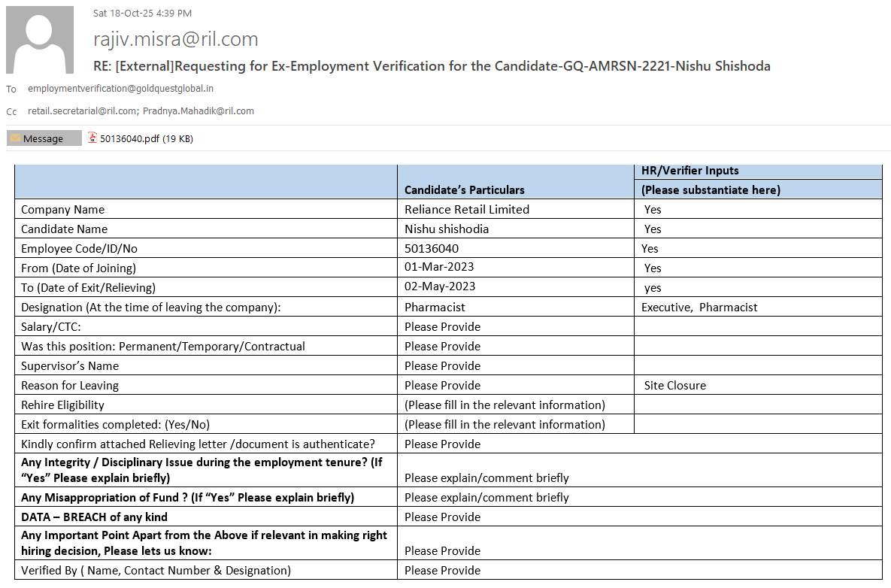The image size is (891, 588).
Task: Click the empty Supervisor's Name verifier input cell
Action: click(x=757, y=365)
